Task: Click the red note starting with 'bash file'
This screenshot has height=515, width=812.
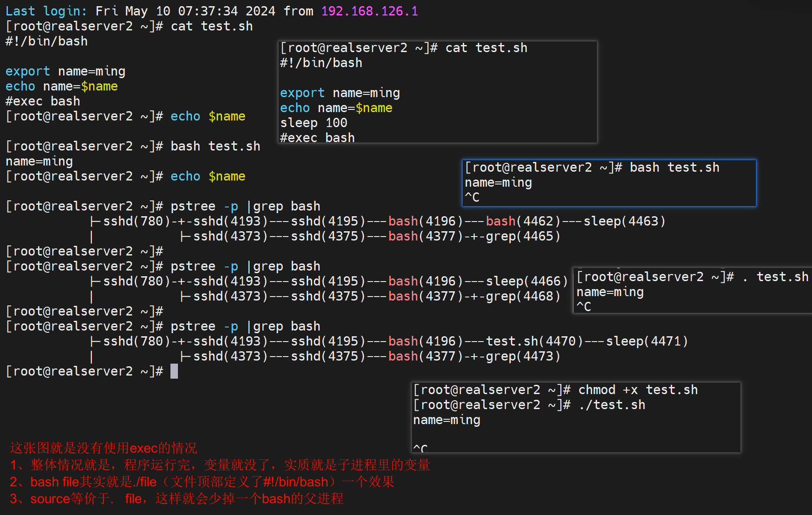Action: click(202, 482)
